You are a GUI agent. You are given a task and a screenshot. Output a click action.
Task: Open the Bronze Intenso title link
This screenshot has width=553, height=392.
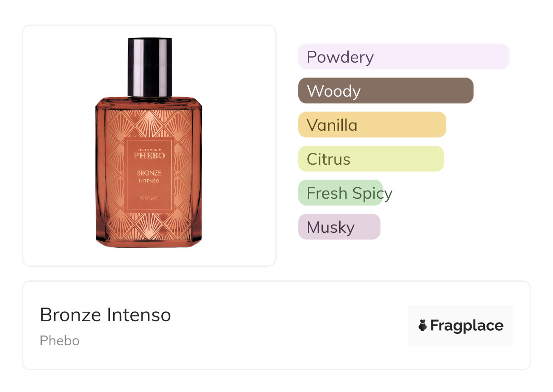click(105, 315)
